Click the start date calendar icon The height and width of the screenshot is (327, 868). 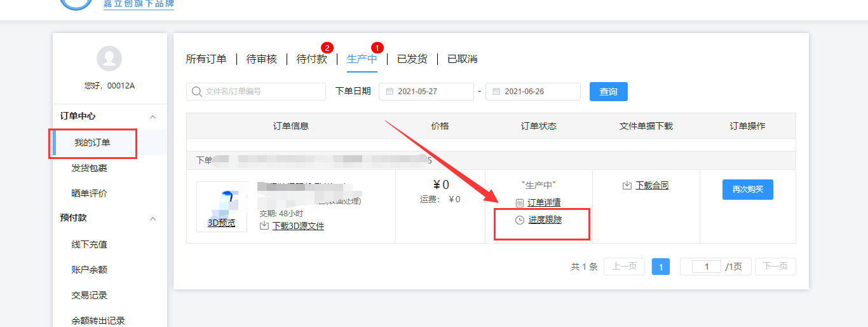pyautogui.click(x=390, y=92)
